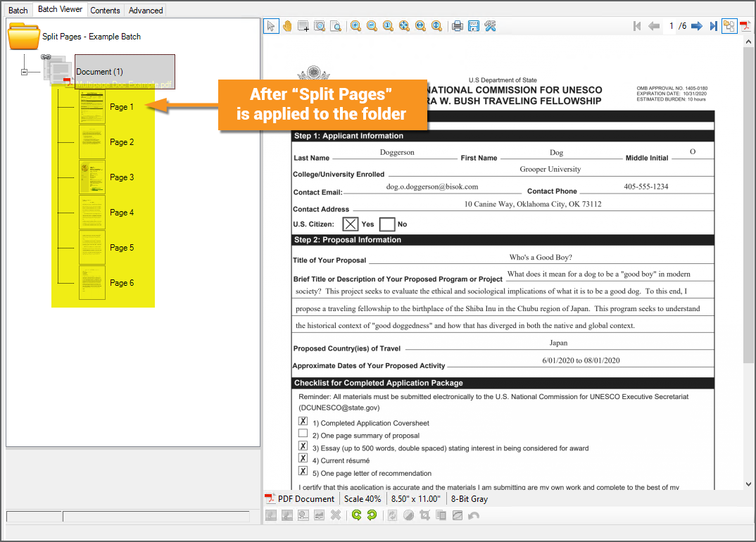
Task: Click the copy pages icon in the bottom toolbar
Action: pos(441,515)
